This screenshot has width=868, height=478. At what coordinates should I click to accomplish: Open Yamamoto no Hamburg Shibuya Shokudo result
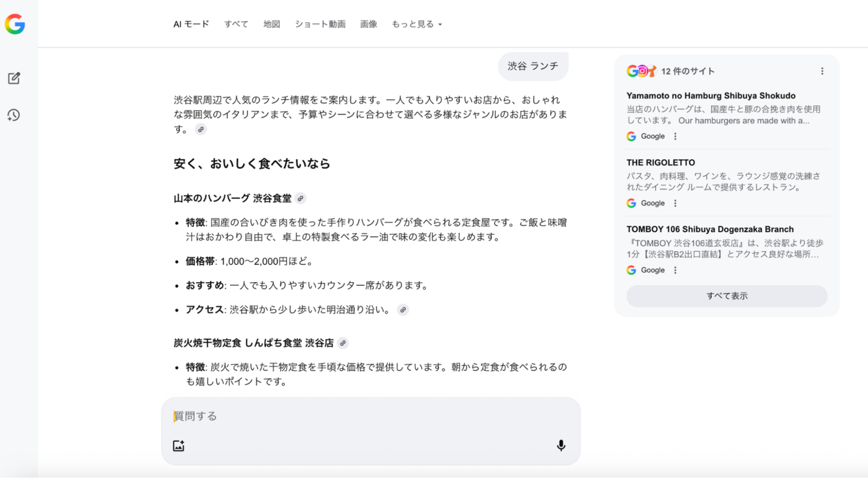coord(711,95)
